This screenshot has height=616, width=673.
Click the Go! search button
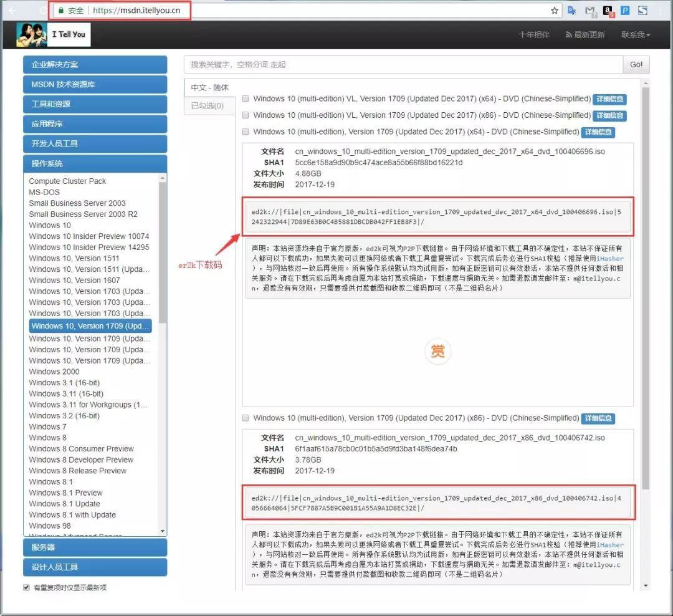pyautogui.click(x=636, y=64)
